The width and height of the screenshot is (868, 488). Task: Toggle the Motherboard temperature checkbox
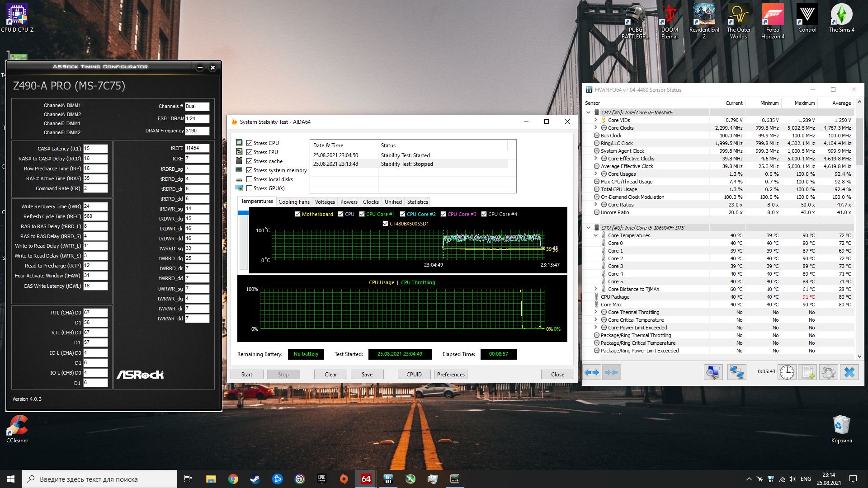click(x=297, y=214)
